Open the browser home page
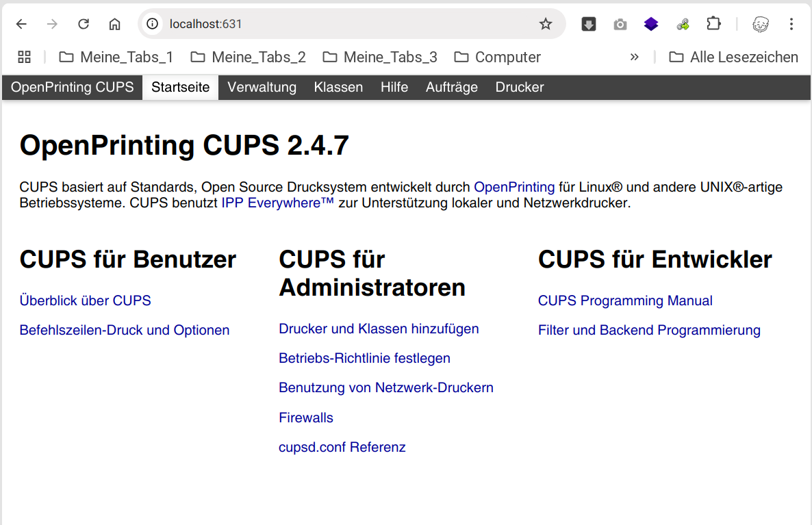Viewport: 812px width, 525px height. pos(114,24)
